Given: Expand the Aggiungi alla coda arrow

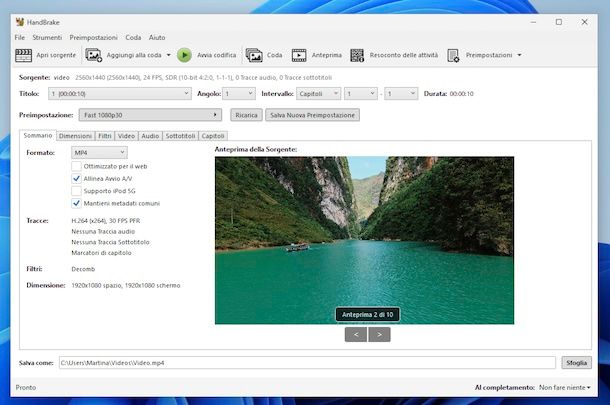Looking at the screenshot, I should point(168,55).
